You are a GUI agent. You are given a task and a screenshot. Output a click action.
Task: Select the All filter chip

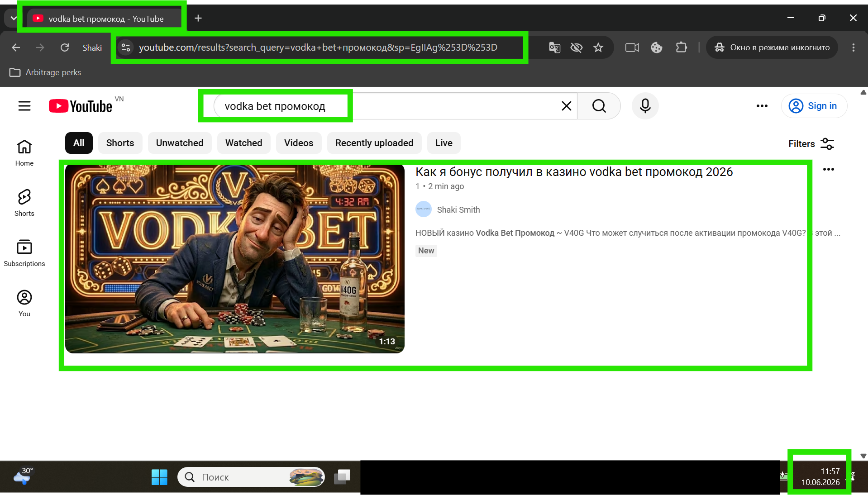pos(79,143)
